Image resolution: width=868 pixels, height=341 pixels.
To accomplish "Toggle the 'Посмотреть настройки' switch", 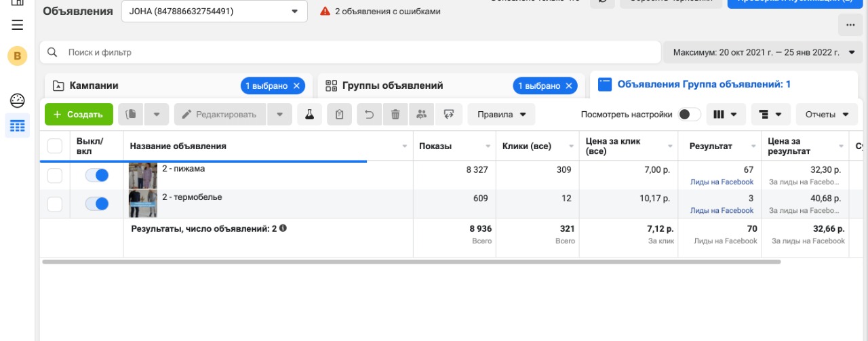I will (690, 115).
